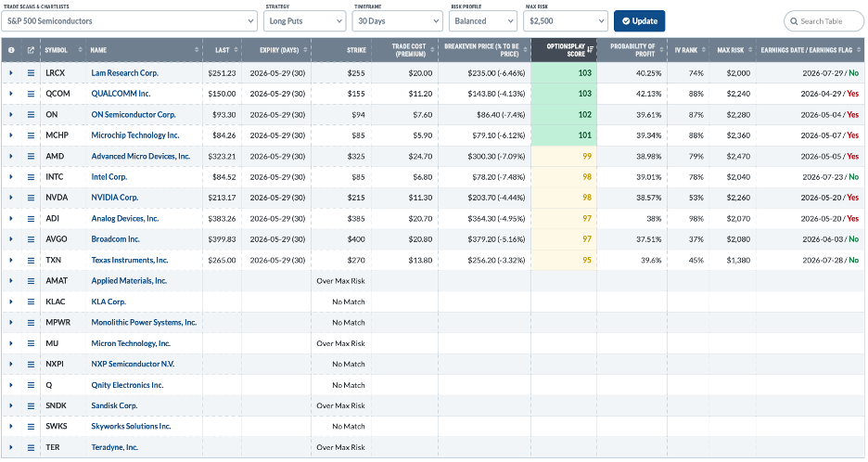868x462 pixels.
Task: Open the Strategy dropdown showing Long Puts
Action: click(x=304, y=21)
